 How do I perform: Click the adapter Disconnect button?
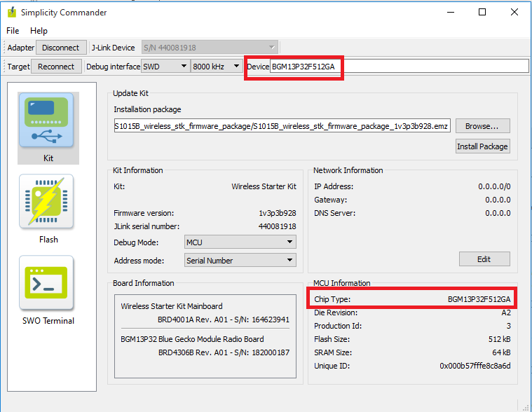60,48
